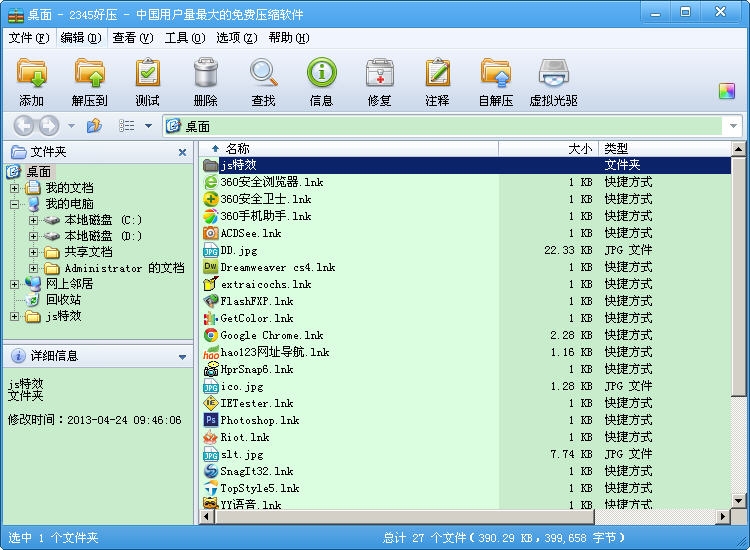Open the navigation history dropdown arrow
This screenshot has height=550, width=750.
71,126
